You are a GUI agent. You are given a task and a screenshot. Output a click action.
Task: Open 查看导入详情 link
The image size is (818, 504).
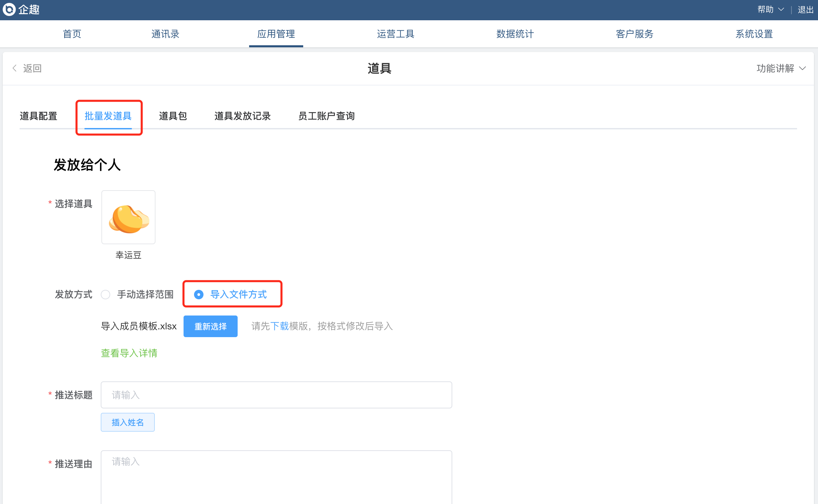coord(129,353)
